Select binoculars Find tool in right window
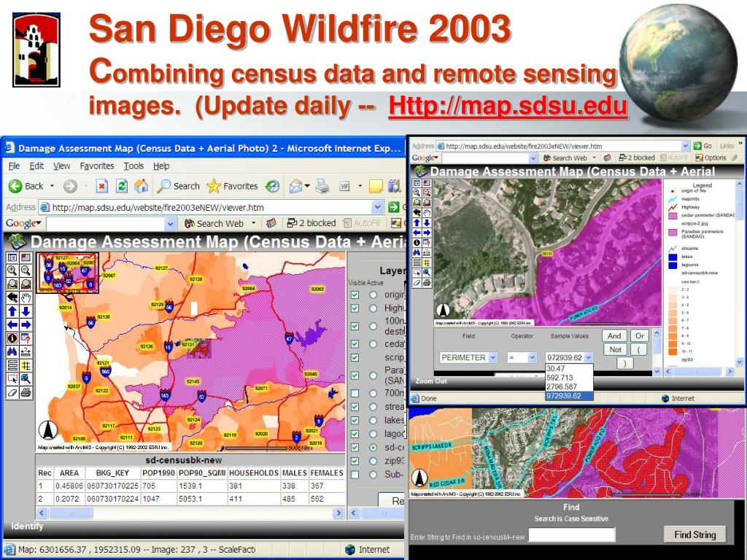747x560 pixels. (417, 252)
